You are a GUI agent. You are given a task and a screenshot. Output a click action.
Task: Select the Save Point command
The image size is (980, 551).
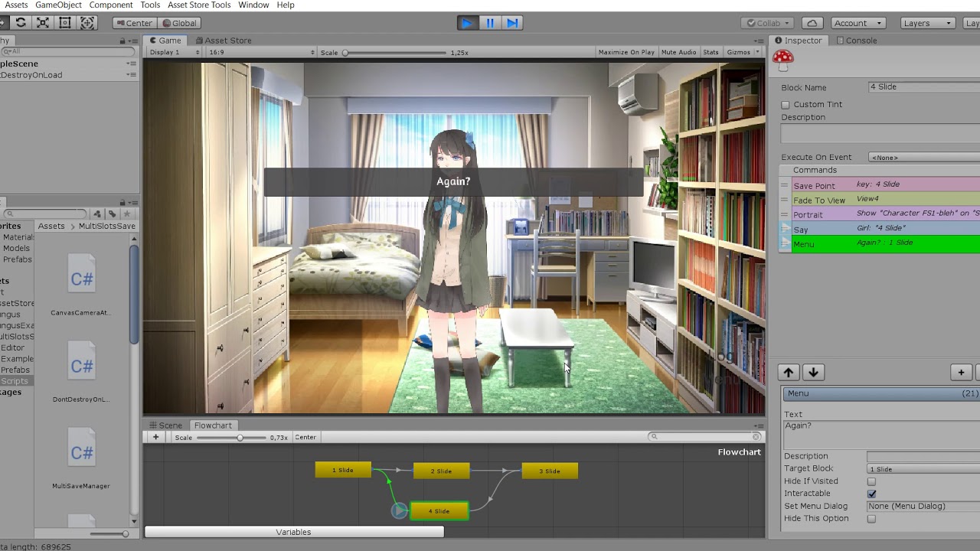point(880,185)
